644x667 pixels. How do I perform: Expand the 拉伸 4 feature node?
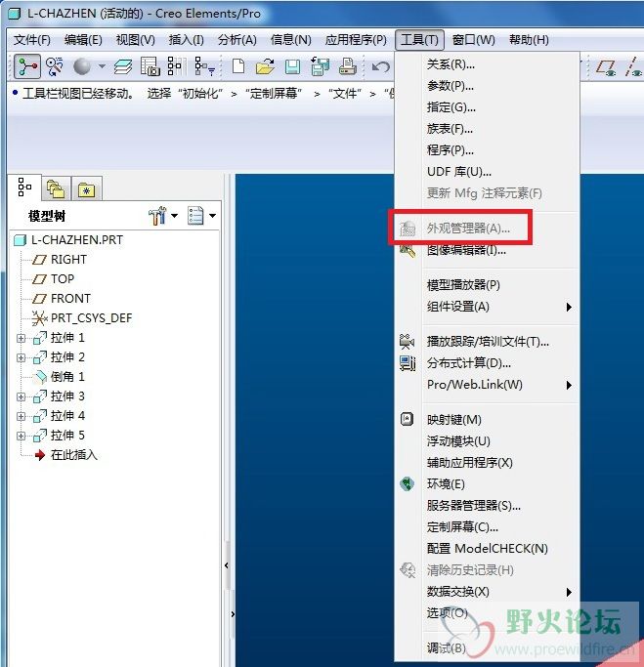tap(21, 416)
